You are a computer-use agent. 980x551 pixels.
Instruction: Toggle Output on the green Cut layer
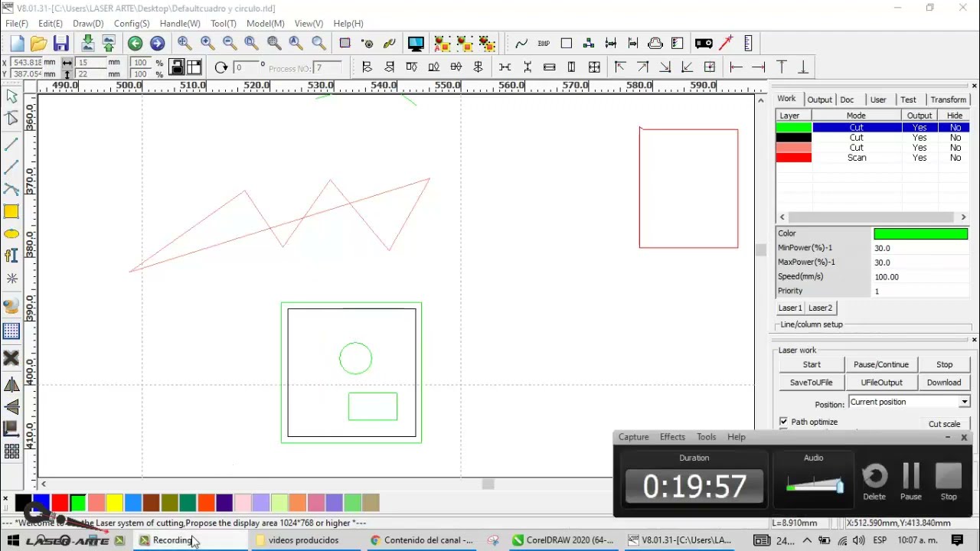click(920, 128)
